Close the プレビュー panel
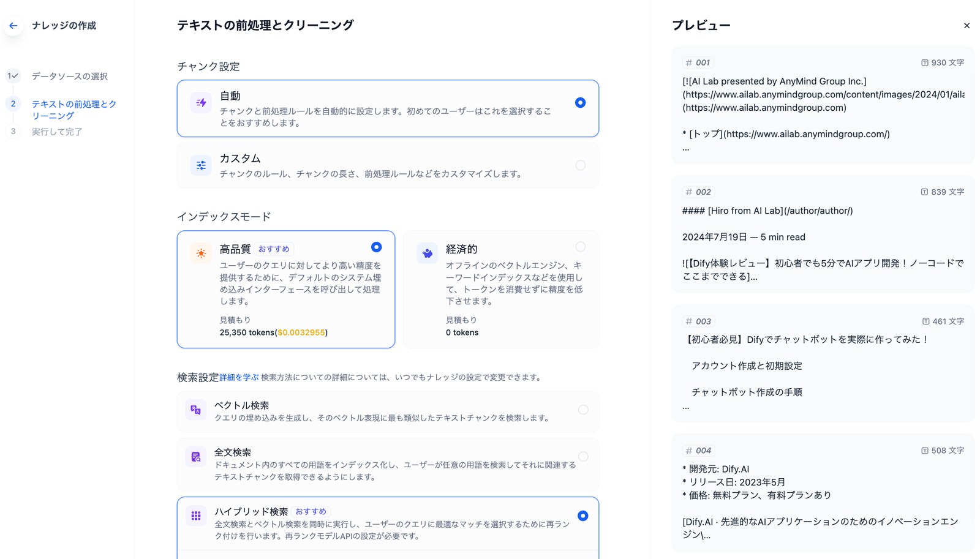 pos(967,25)
